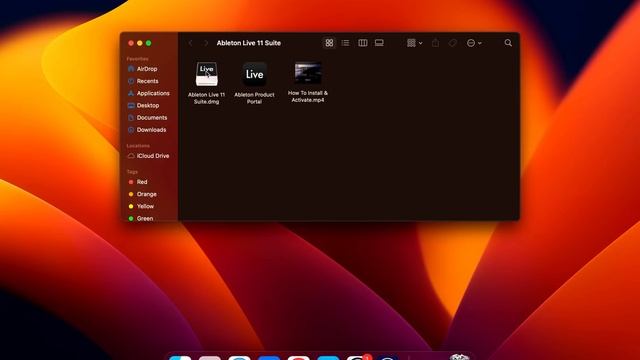The width and height of the screenshot is (640, 360).
Task: Click the Favorites section header in sidebar
Action: tap(138, 59)
